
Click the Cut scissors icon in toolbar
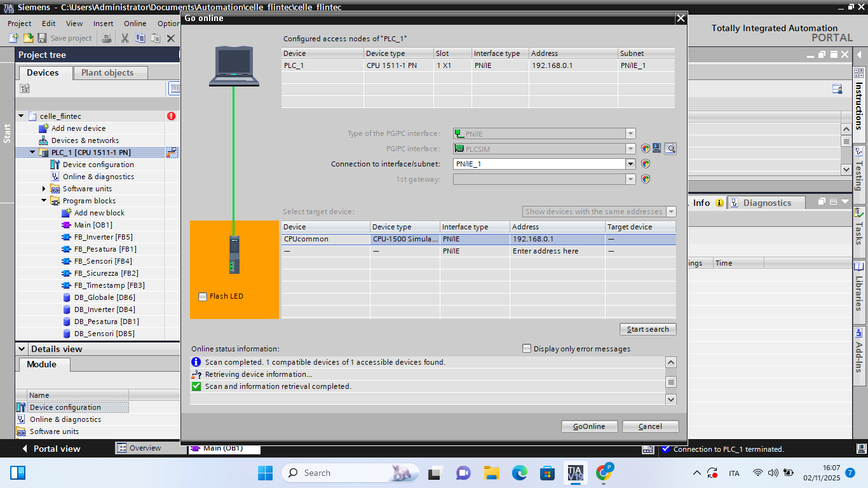click(125, 38)
